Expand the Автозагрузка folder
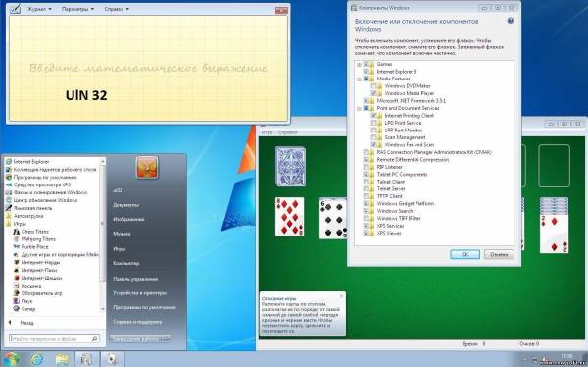 tap(24, 216)
